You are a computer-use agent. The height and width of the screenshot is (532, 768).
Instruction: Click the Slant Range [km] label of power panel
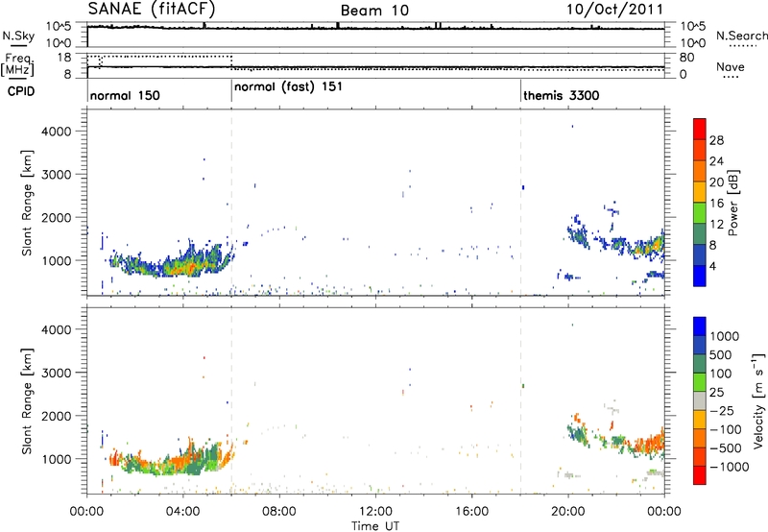(27, 203)
